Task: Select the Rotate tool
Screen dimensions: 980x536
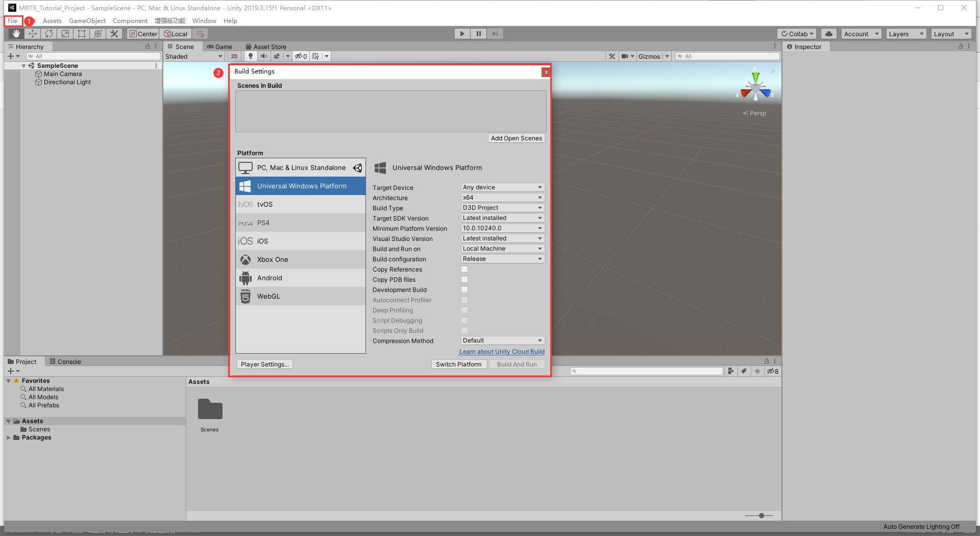Action: [x=49, y=34]
